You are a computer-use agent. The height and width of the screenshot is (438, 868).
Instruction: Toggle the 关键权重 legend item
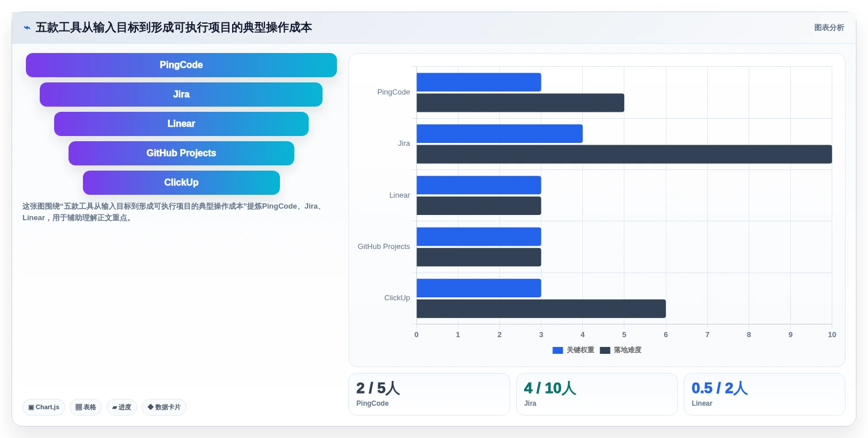(573, 350)
